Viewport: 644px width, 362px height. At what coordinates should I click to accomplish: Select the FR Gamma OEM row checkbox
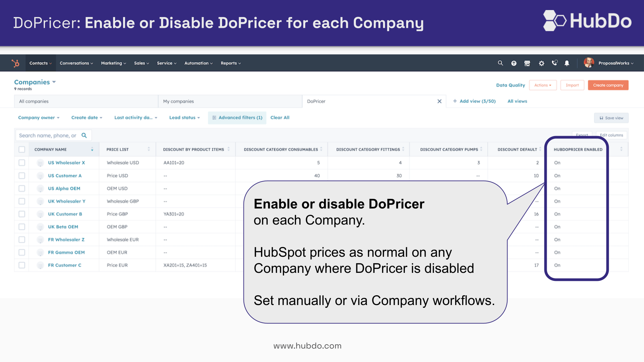click(x=22, y=252)
